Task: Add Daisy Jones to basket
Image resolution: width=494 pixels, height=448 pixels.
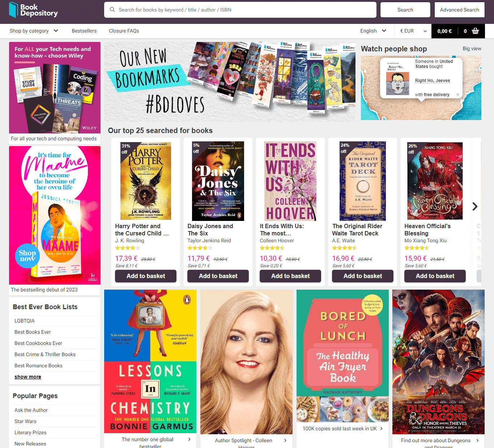Action: coord(218,276)
